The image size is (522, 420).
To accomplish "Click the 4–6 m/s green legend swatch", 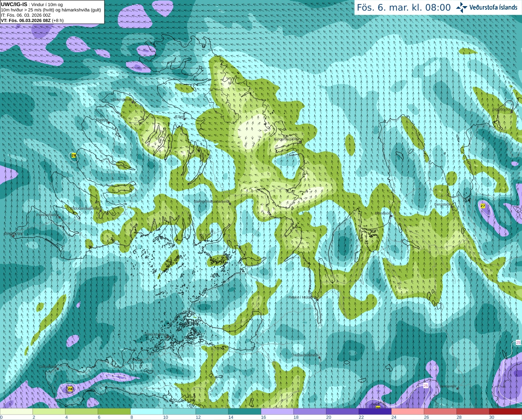I will pyautogui.click(x=82, y=411).
